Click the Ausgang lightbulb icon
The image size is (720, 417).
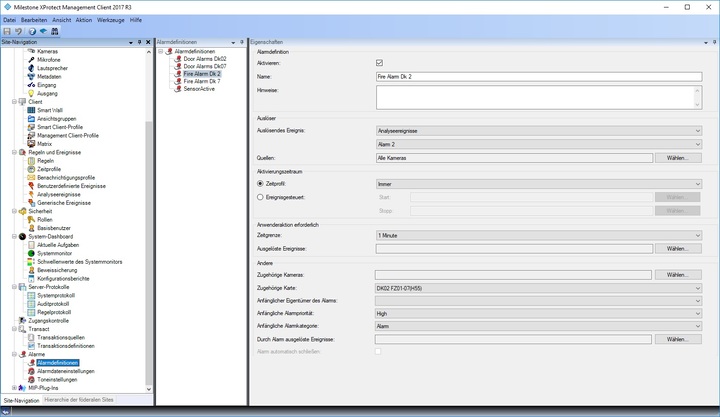point(31,93)
